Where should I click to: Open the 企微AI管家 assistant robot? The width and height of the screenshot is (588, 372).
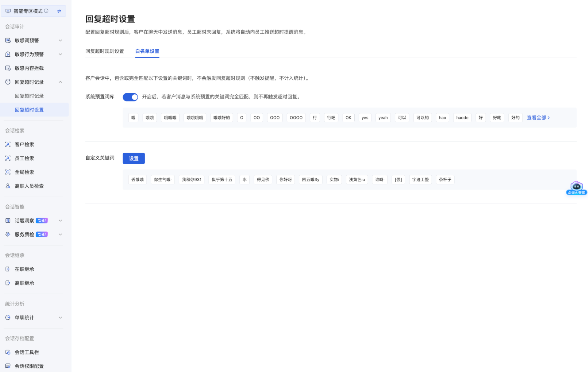click(x=576, y=188)
